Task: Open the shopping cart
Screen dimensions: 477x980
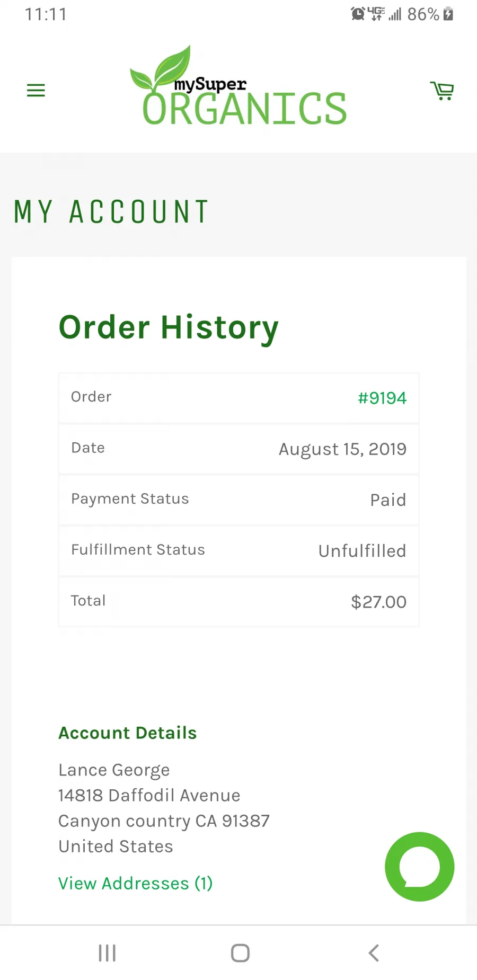Action: click(x=442, y=91)
